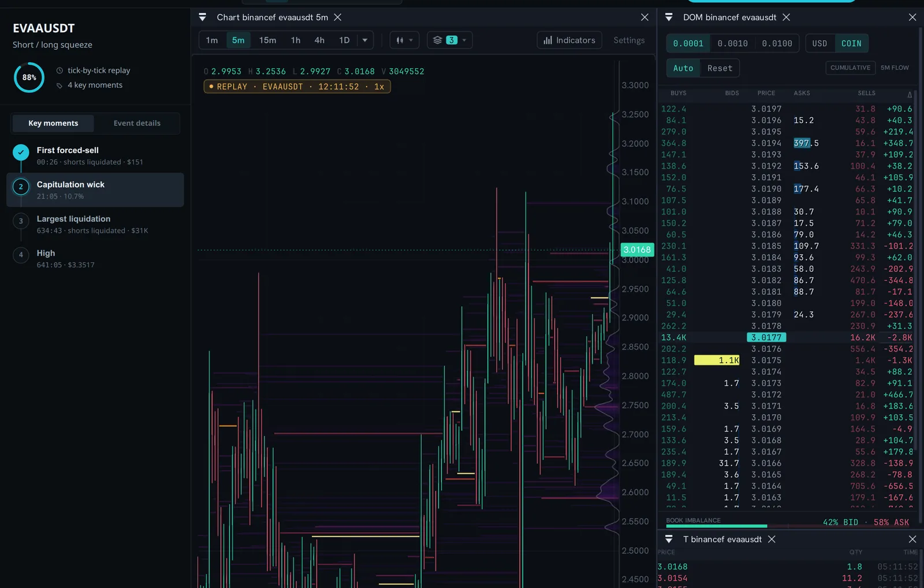Screen dimensions: 924x588
Task: Jump to High key moment
Action: [x=95, y=258]
